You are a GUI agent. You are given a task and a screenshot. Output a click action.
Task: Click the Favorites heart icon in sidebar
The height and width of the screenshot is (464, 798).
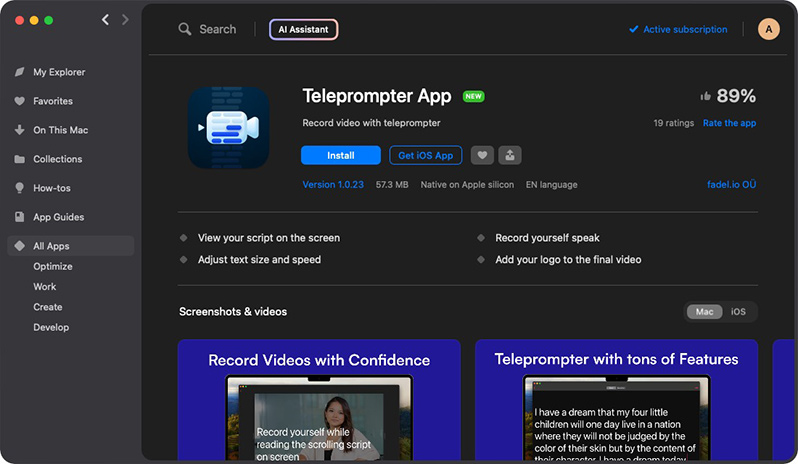tap(19, 101)
